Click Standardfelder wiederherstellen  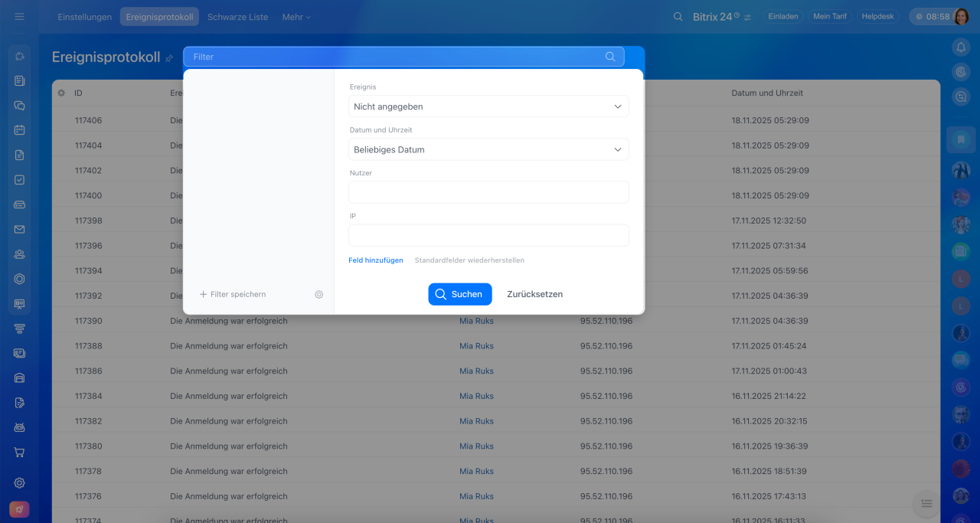[x=469, y=260]
